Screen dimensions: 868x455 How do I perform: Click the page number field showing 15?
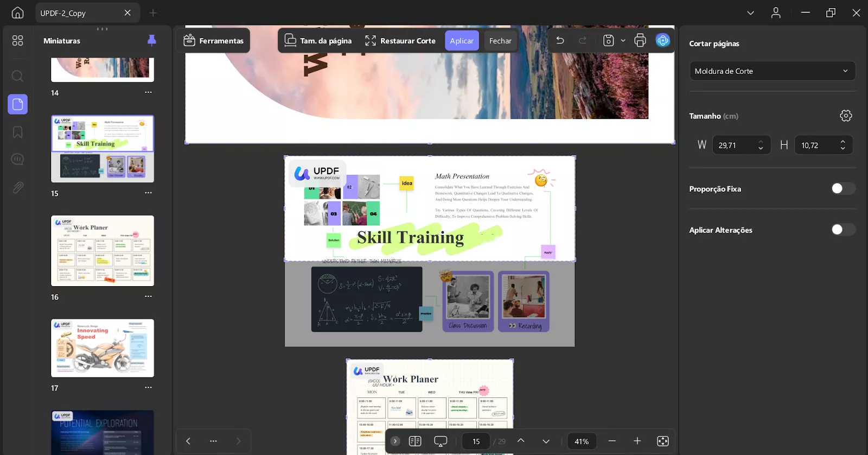pyautogui.click(x=476, y=441)
